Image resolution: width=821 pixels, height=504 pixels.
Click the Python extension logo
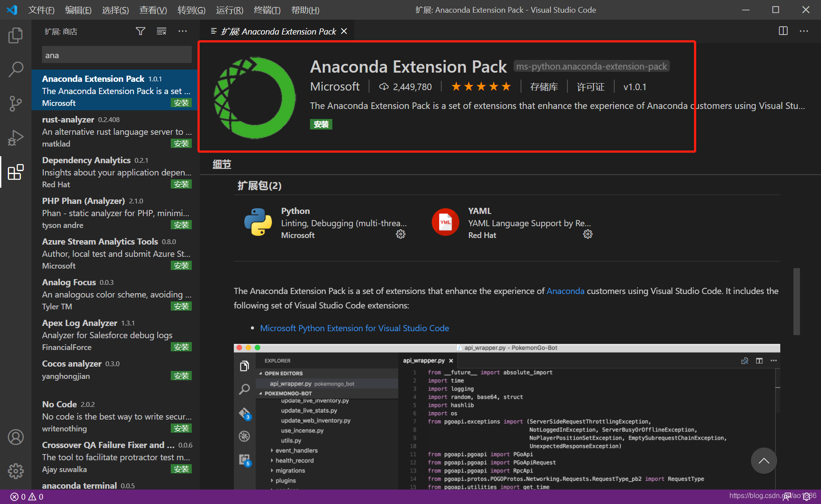258,222
